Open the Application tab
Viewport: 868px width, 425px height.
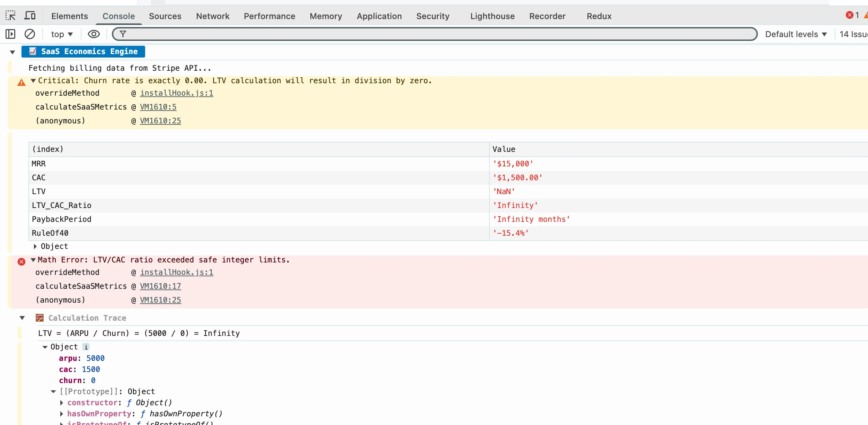pos(379,16)
